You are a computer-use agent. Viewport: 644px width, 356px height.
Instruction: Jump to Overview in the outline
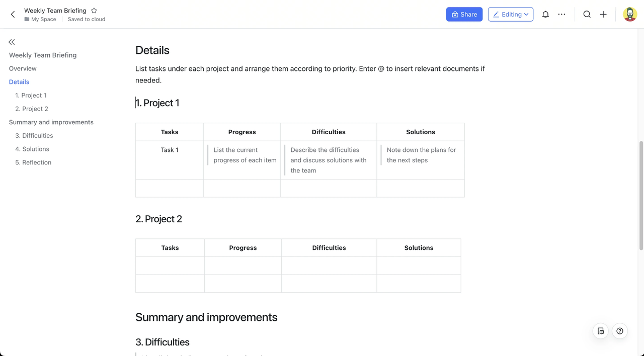click(x=23, y=68)
